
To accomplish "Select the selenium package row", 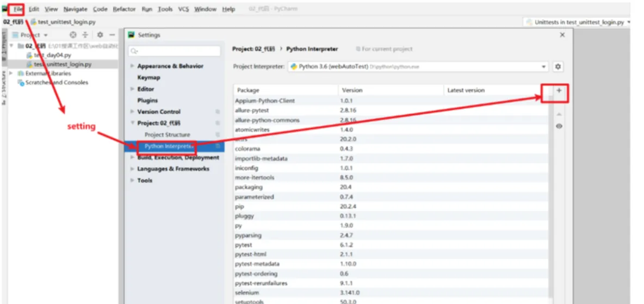I will [391, 293].
